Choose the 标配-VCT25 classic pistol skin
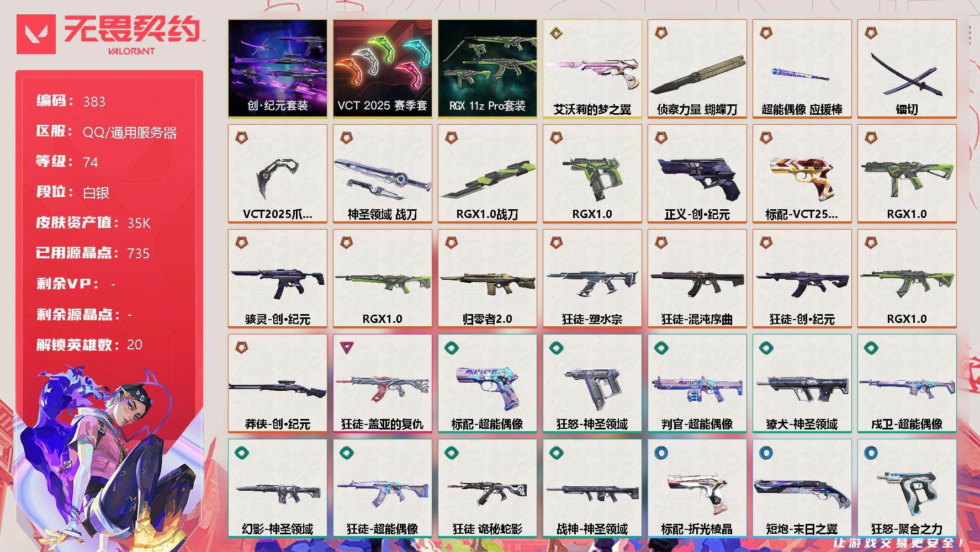 point(802,173)
